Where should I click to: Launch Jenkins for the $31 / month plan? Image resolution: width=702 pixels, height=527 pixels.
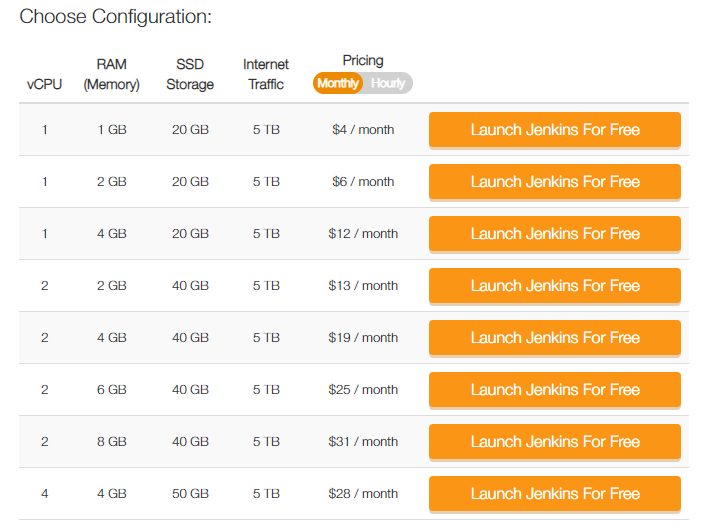pyautogui.click(x=555, y=441)
